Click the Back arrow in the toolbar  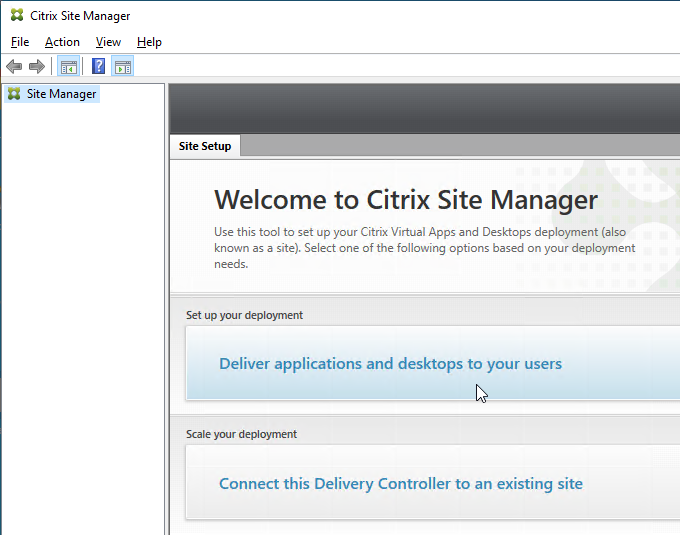point(14,66)
